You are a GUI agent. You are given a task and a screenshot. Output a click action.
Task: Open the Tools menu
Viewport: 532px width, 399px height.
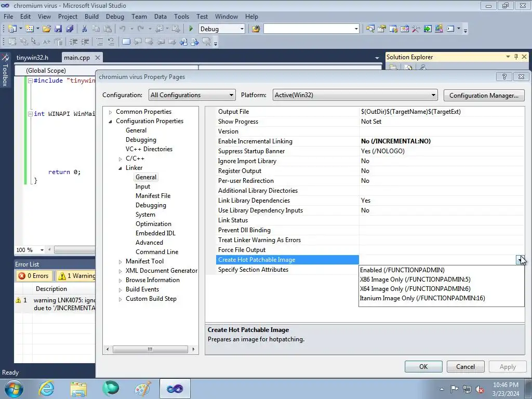click(x=181, y=16)
